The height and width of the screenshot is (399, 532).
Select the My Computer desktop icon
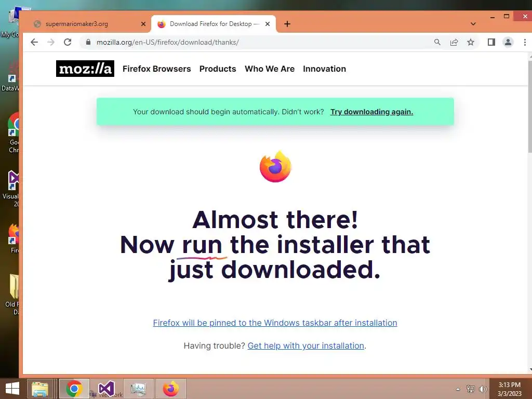10,22
